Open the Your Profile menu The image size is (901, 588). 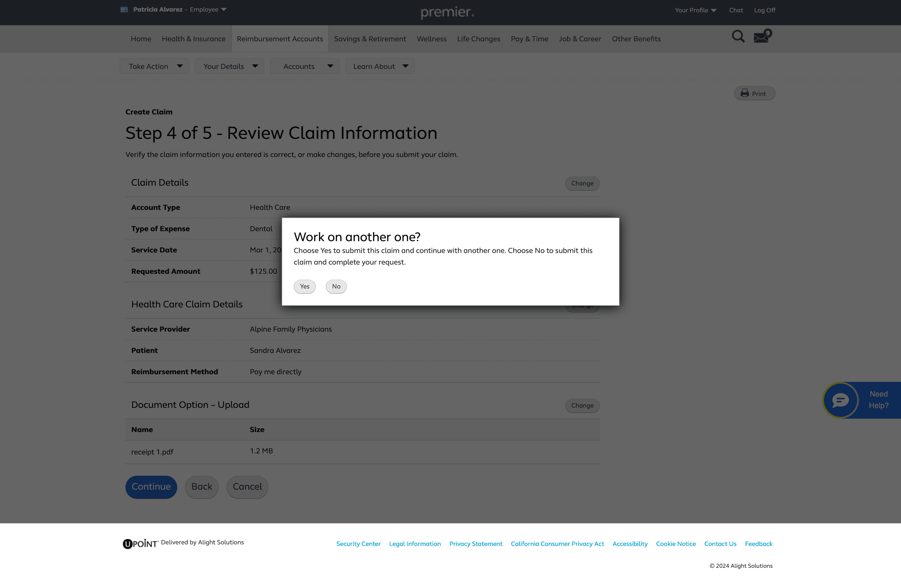tap(695, 10)
